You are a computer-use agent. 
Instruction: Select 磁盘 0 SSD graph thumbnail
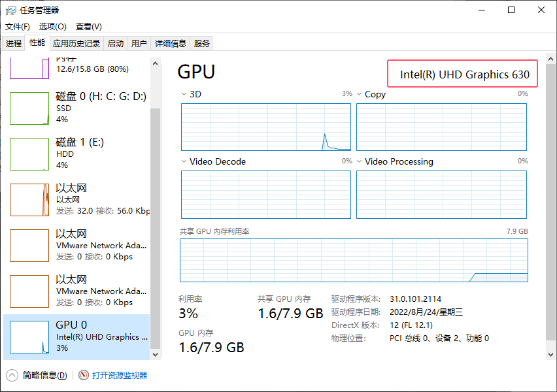[29, 108]
